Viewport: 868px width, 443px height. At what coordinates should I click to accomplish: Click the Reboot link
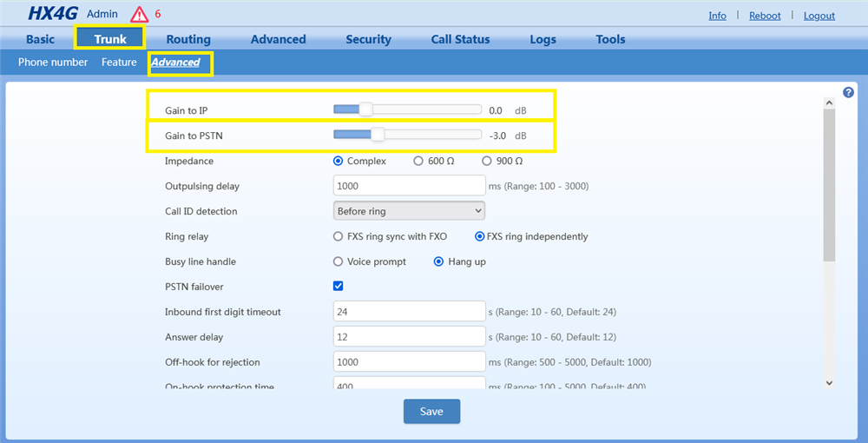pos(765,16)
